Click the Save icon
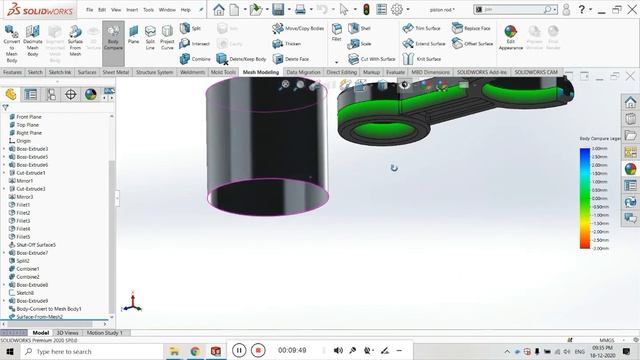 pyautogui.click(x=278, y=9)
